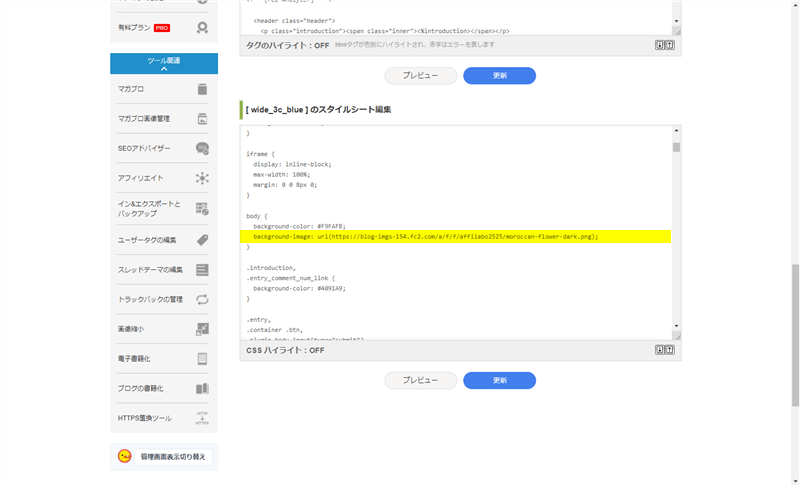The height and width of the screenshot is (486, 800).
Task: Click the background-color: #F9FAFB; line
Action: pos(299,226)
